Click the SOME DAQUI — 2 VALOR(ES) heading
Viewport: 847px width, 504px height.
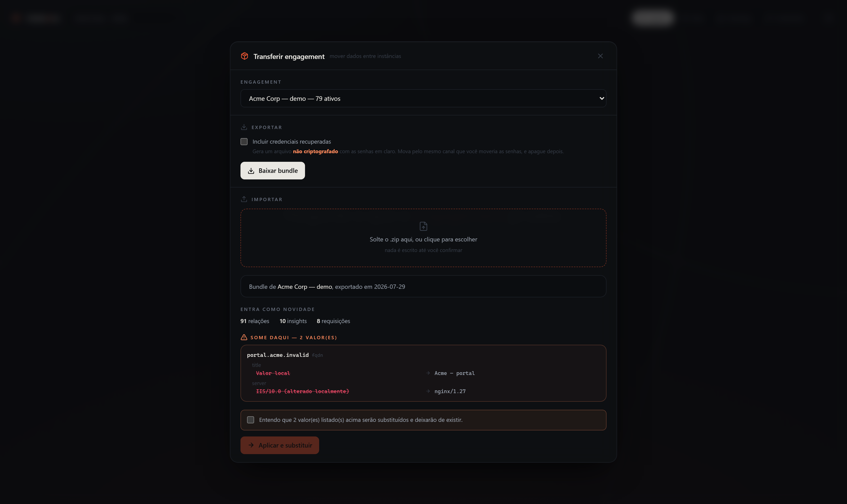click(293, 338)
